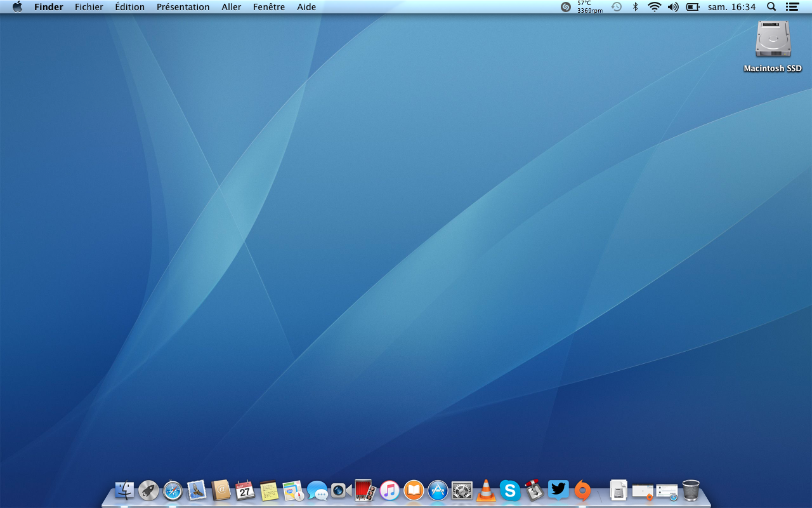Open Macintosh SSD drive icon
The width and height of the screenshot is (812, 508).
[x=773, y=39]
